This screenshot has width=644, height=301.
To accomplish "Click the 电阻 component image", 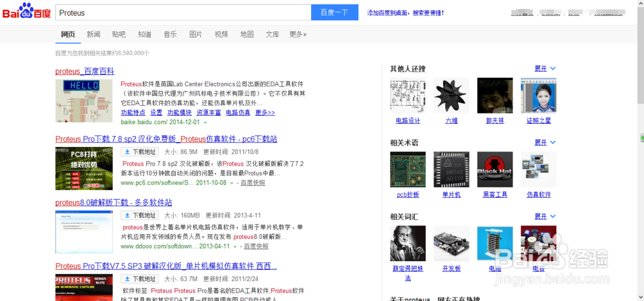I will click(x=495, y=243).
